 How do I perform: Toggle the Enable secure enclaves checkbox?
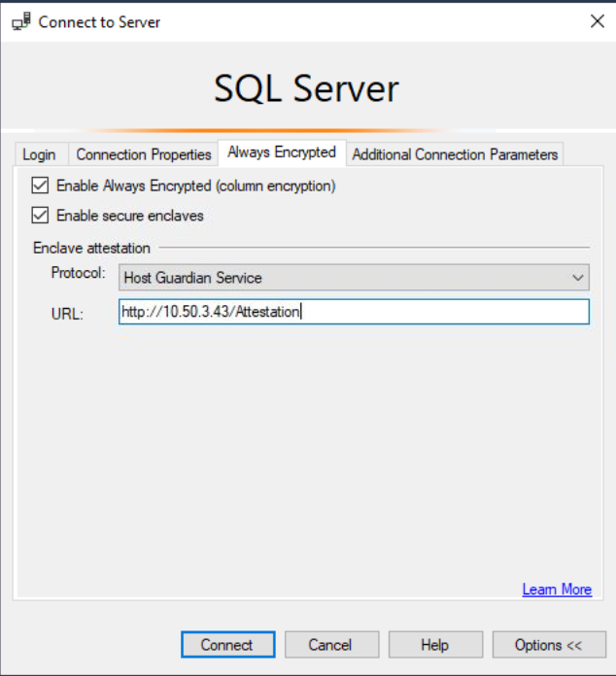pyautogui.click(x=40, y=215)
